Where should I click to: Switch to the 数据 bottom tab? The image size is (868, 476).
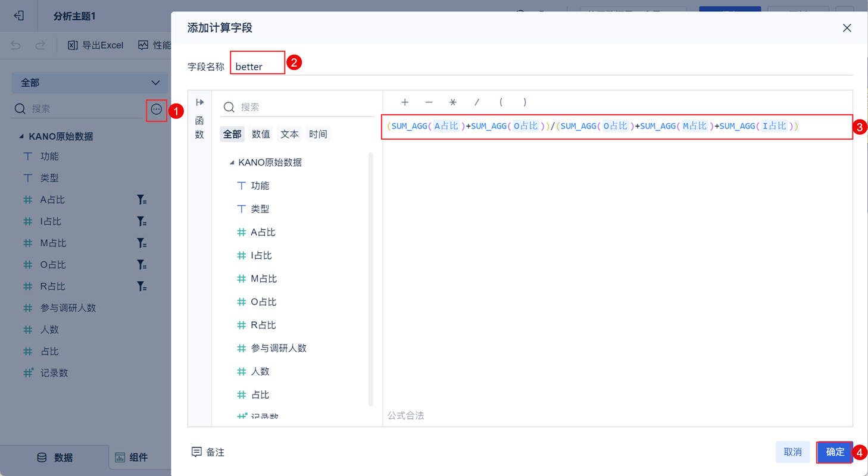coord(55,458)
